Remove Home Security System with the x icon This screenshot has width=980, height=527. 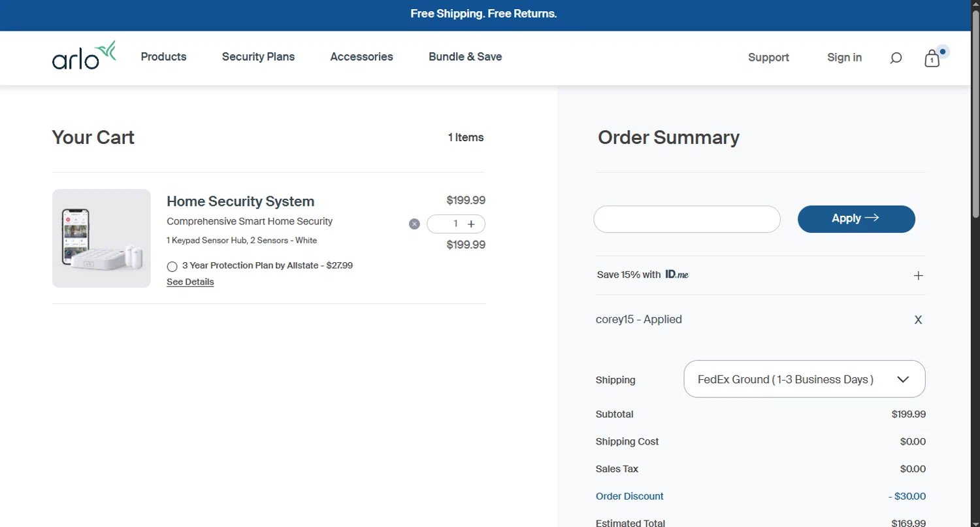click(414, 224)
